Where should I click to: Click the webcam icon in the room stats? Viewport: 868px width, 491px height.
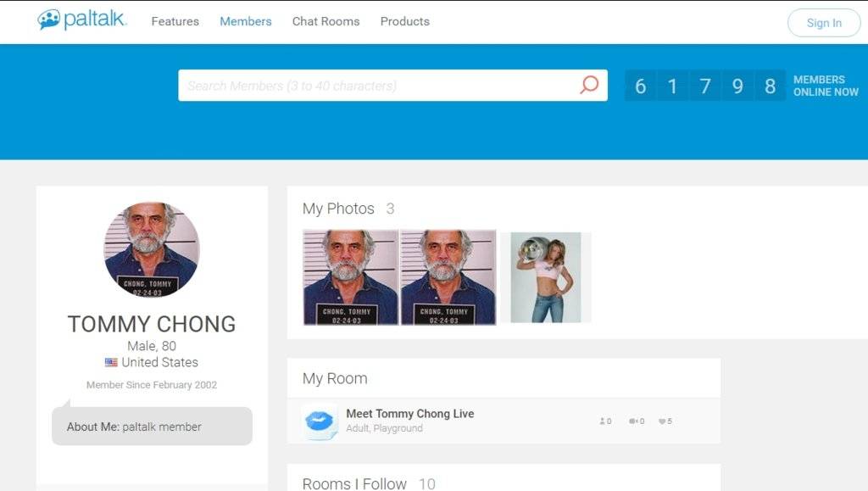(x=632, y=420)
